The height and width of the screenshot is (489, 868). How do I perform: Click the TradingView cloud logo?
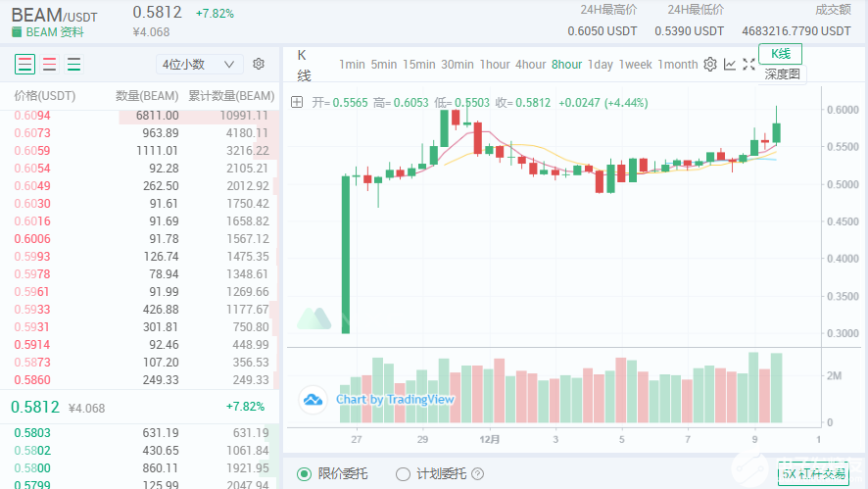[313, 399]
